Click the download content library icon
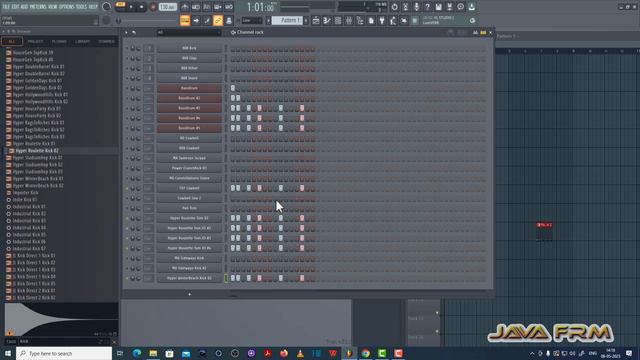The height and width of the screenshot is (360, 640). [471, 7]
